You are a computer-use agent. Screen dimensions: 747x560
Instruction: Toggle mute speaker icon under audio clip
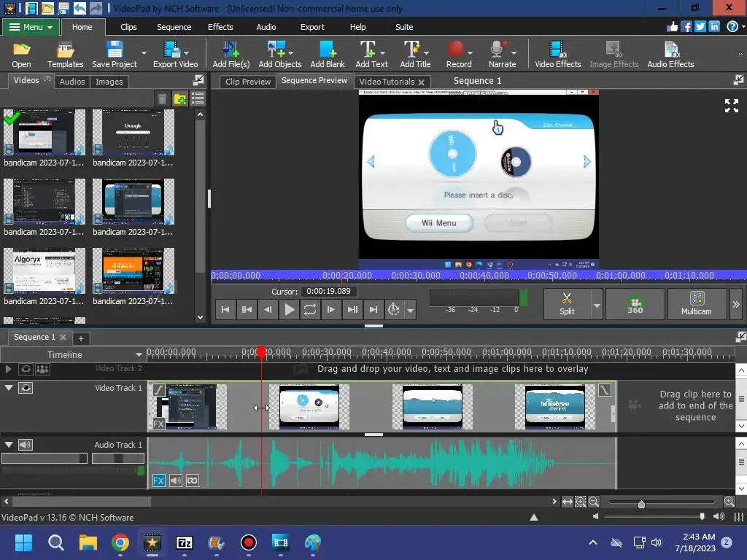coord(176,481)
